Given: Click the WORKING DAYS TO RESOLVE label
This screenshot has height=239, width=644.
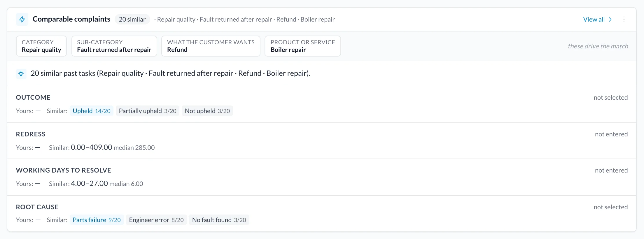Looking at the screenshot, I should 63,170.
